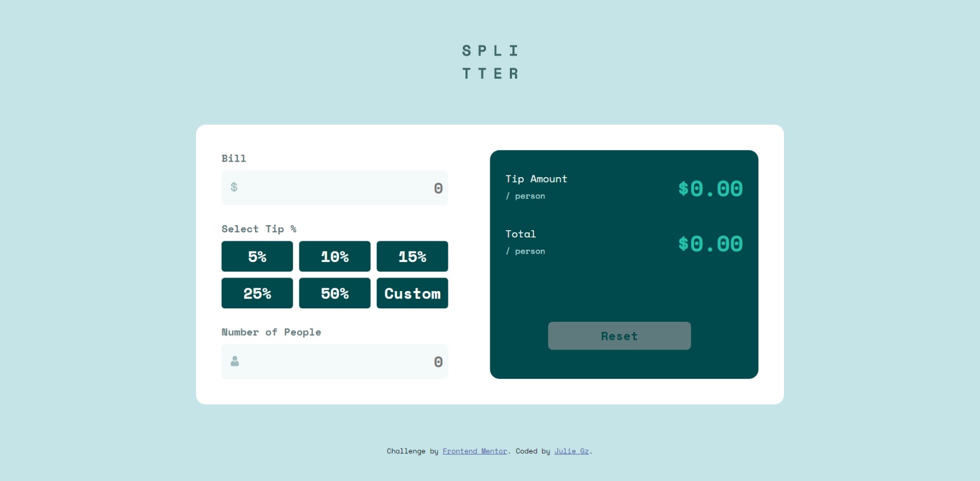Click the Tip Amount label text

pyautogui.click(x=536, y=179)
